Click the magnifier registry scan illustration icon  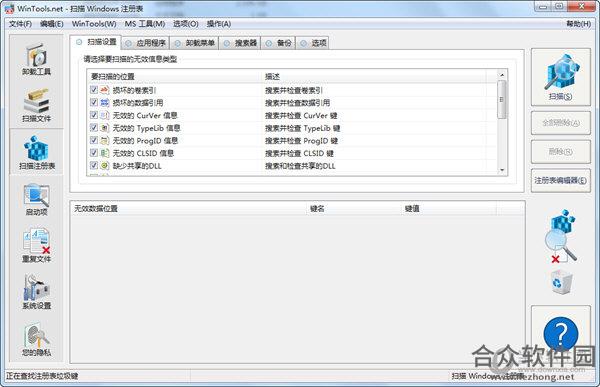(561, 237)
